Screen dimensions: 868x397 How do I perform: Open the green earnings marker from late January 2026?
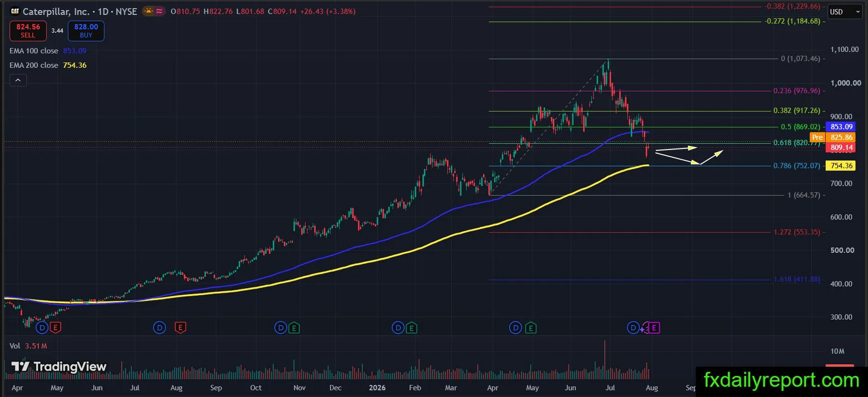(x=411, y=328)
